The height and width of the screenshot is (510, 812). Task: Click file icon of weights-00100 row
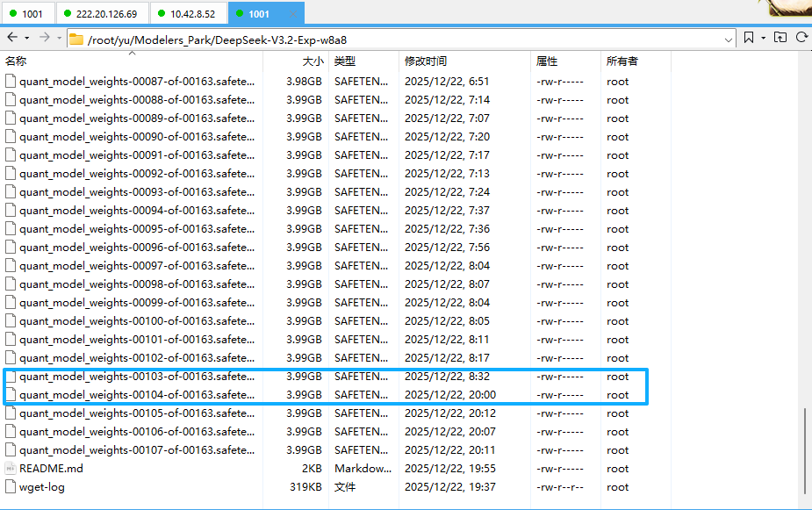[11, 321]
